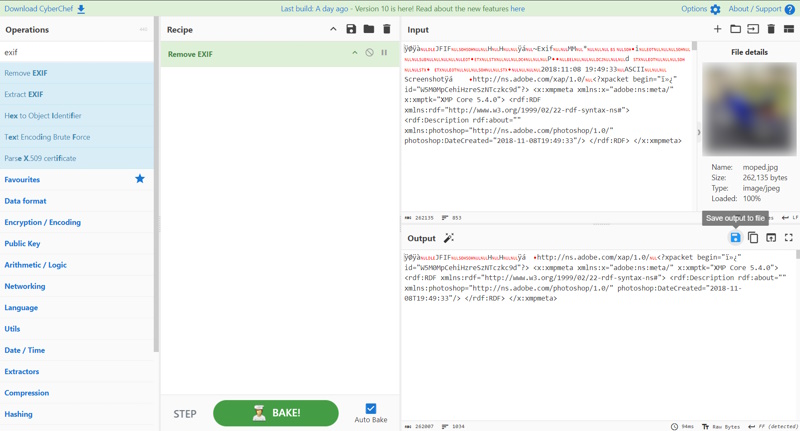This screenshot has width=800, height=431.
Task: Add a new input tab
Action: click(717, 29)
